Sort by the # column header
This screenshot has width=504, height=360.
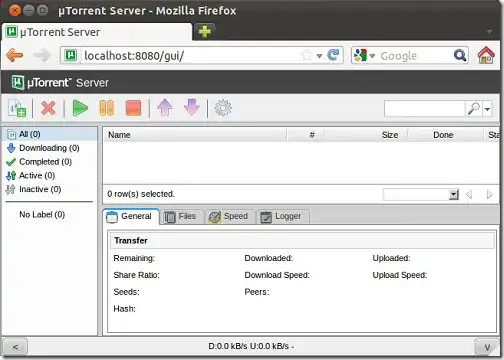pyautogui.click(x=305, y=135)
